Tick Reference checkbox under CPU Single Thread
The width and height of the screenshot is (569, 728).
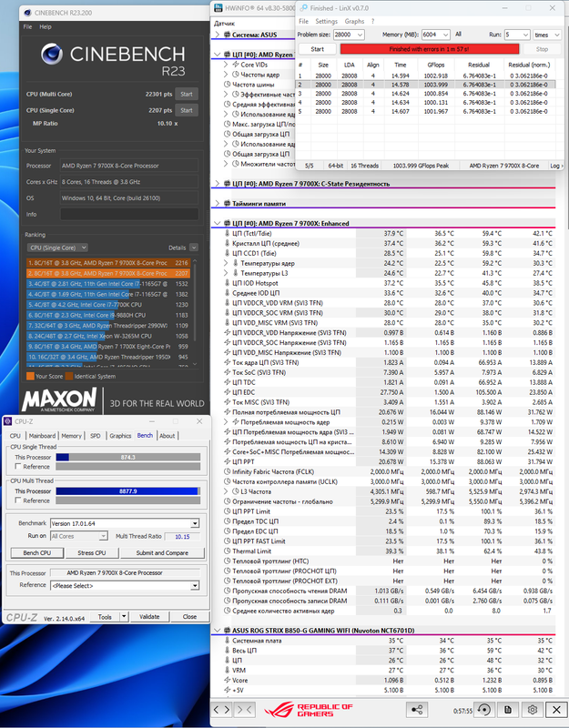pos(18,466)
